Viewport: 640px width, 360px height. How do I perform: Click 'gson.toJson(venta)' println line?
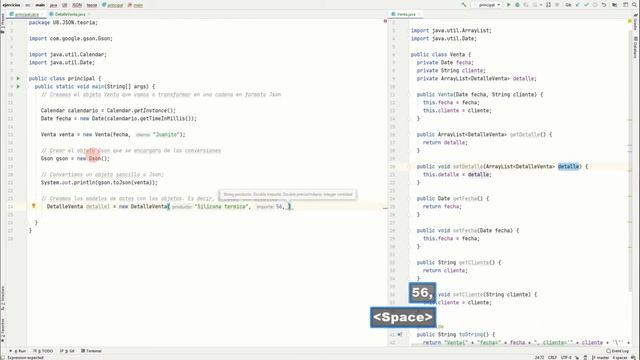[x=99, y=182]
